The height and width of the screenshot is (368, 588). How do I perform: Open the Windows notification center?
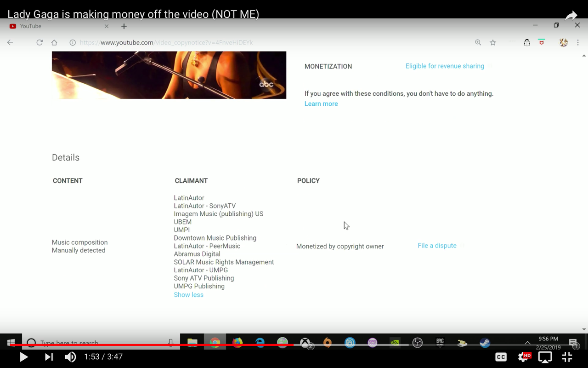click(x=573, y=343)
